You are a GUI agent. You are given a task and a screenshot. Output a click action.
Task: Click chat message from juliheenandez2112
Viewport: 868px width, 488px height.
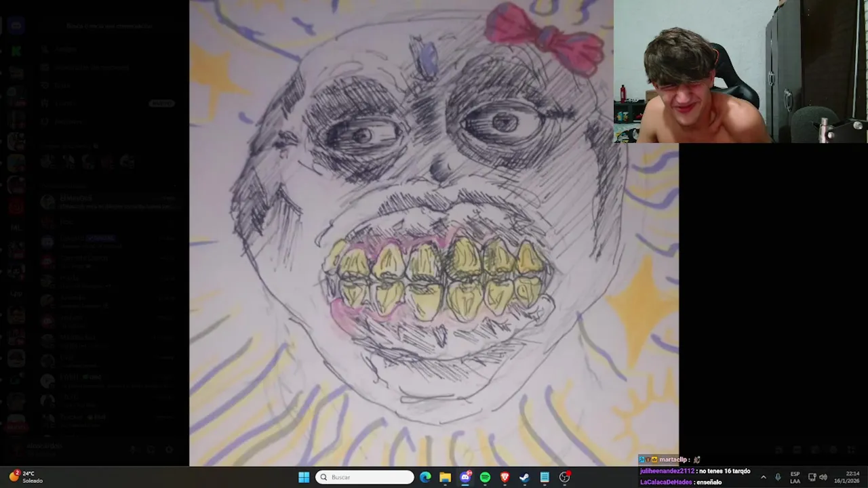pos(695,471)
